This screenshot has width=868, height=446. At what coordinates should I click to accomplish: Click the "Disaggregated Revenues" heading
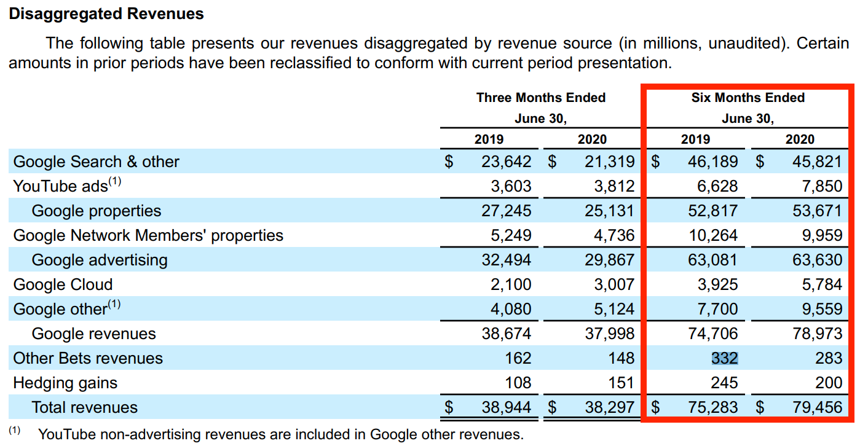tap(106, 14)
